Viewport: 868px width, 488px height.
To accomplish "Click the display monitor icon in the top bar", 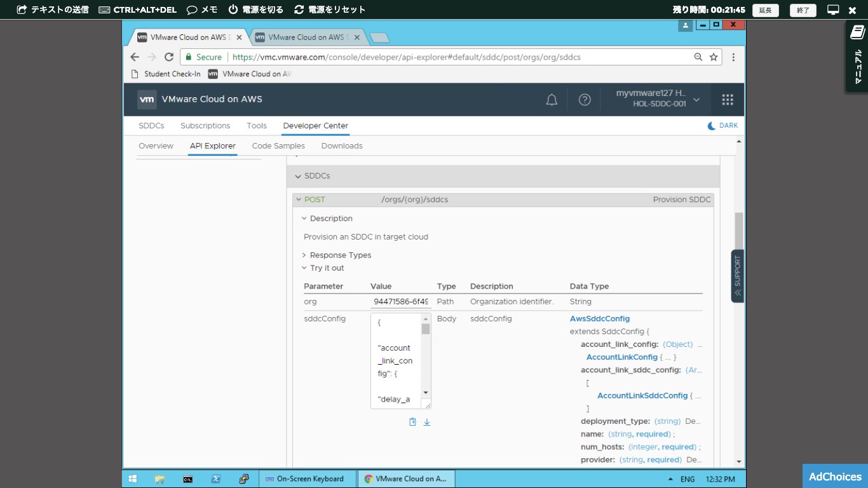I will pos(833,10).
